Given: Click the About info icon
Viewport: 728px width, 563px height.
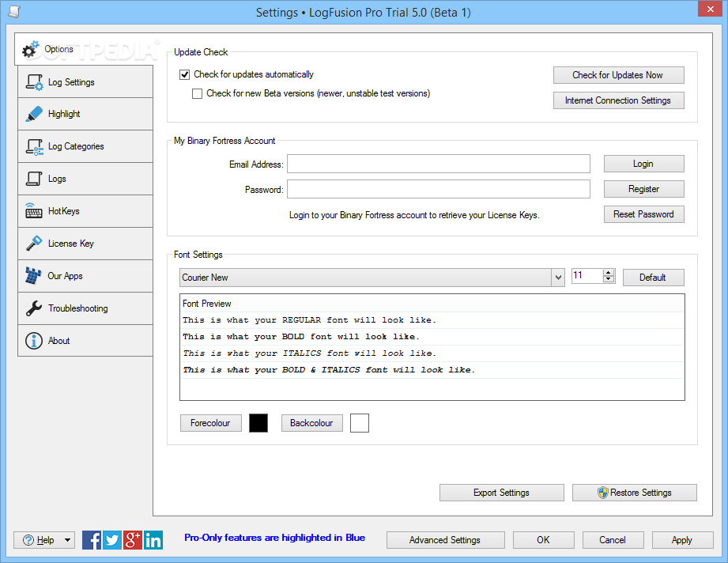Looking at the screenshot, I should 34,341.
